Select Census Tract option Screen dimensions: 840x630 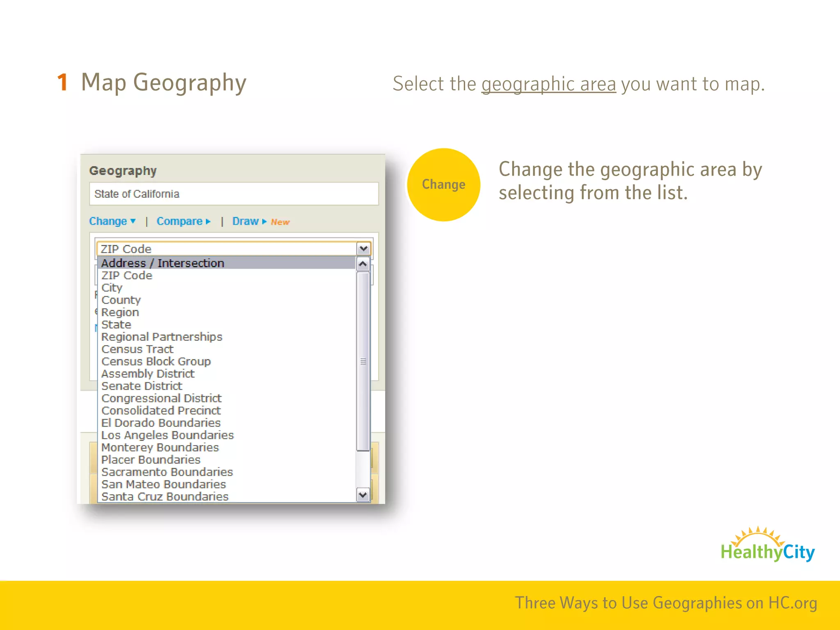coord(137,349)
